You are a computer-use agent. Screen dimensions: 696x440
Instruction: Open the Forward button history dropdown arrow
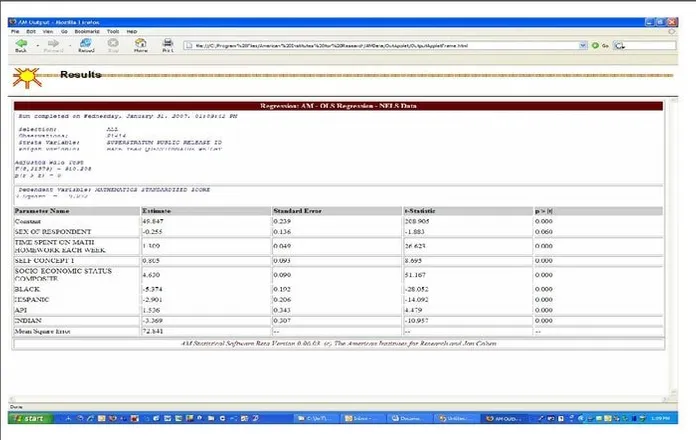(70, 45)
